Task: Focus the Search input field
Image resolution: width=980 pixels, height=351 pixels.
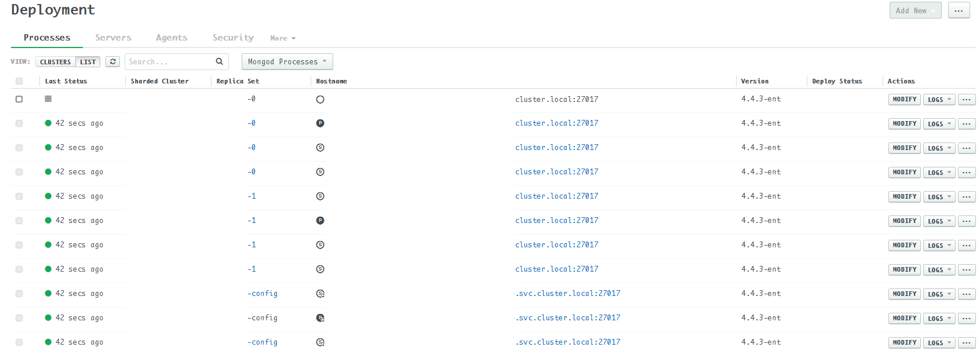Action: [x=168, y=61]
